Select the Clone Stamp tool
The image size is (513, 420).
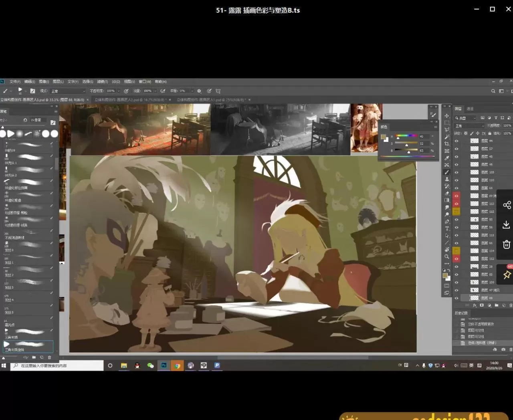[446, 179]
